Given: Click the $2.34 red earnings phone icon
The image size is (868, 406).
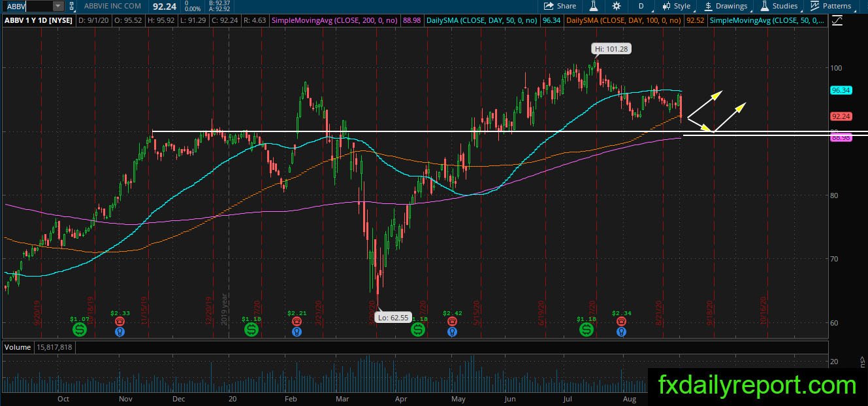Looking at the screenshot, I should (x=622, y=322).
